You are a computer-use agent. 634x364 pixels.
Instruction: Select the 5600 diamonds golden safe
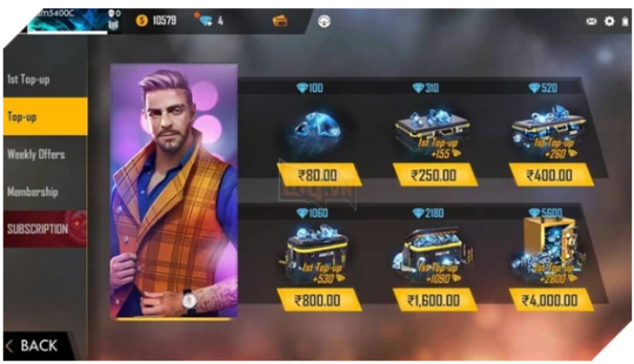(549, 251)
